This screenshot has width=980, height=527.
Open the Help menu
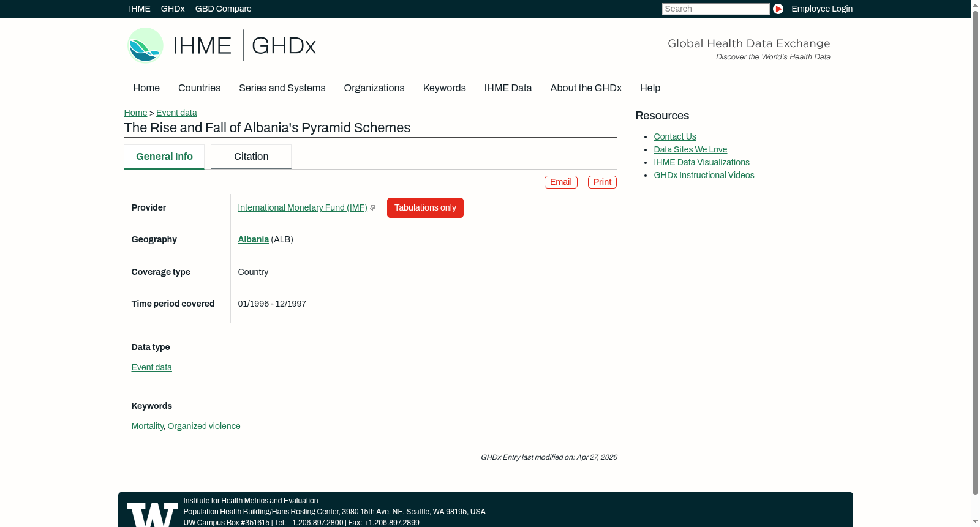tap(650, 88)
